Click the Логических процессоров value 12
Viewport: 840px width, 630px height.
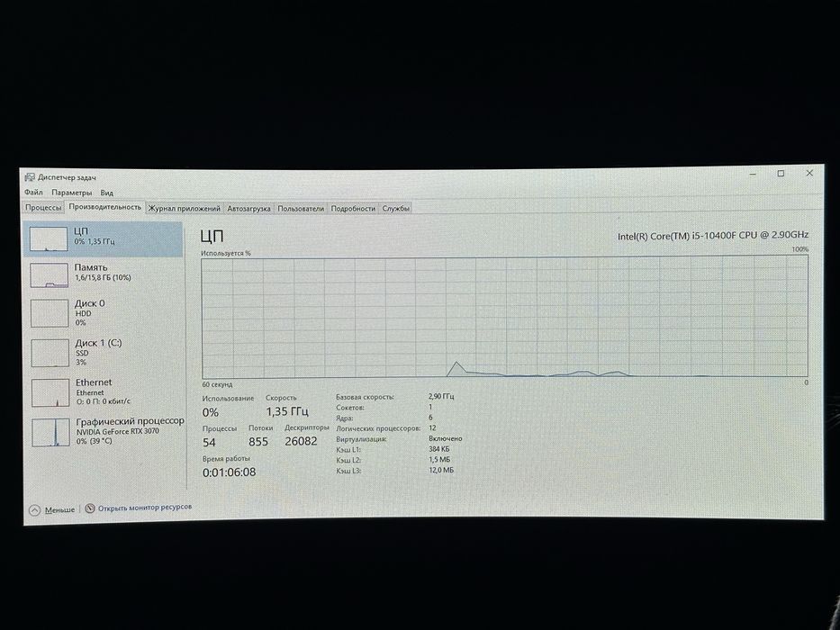tap(432, 428)
